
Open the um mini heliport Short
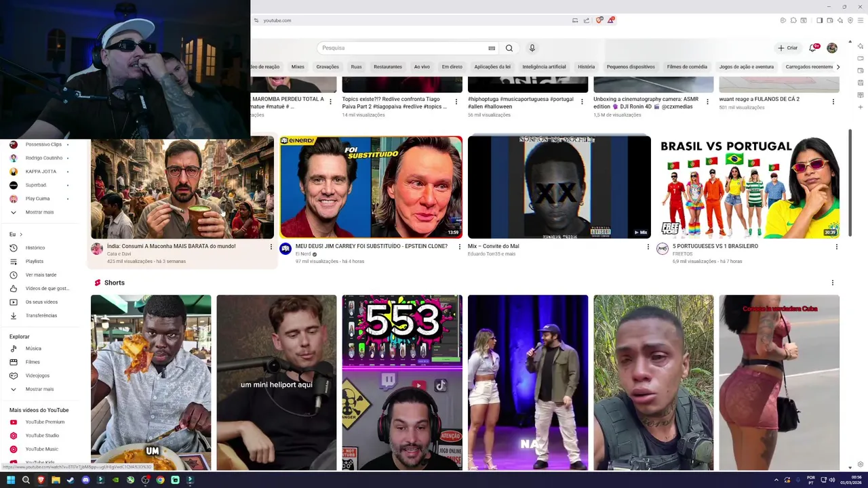tap(277, 382)
